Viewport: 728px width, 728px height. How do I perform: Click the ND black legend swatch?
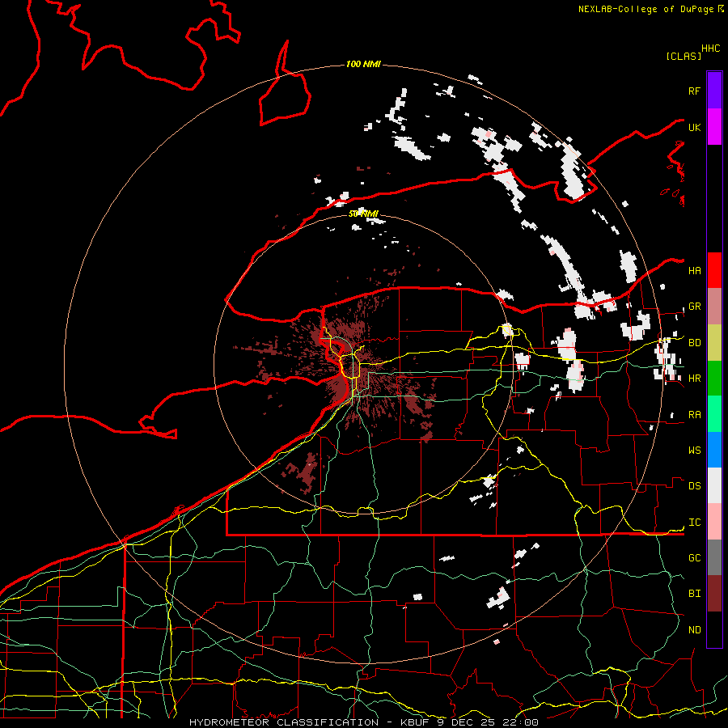[714, 629]
